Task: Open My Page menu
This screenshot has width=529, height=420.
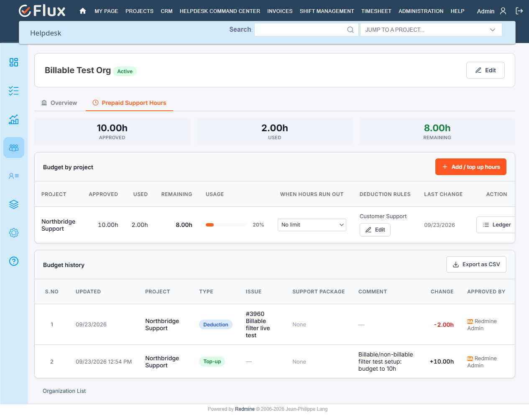Action: 106,11
